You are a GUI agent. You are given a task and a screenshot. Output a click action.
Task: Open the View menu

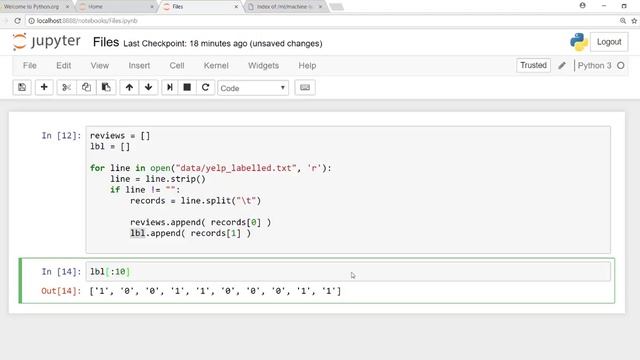coord(100,65)
